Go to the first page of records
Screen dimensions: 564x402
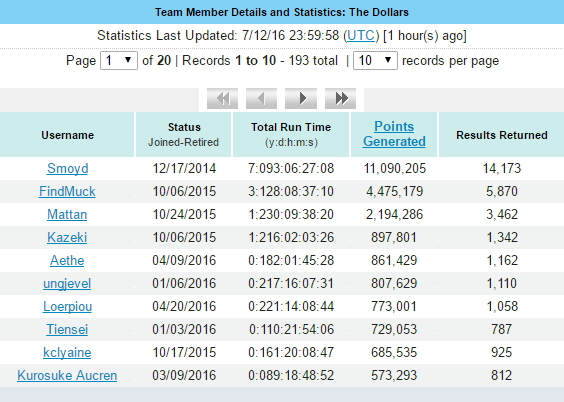[x=222, y=98]
